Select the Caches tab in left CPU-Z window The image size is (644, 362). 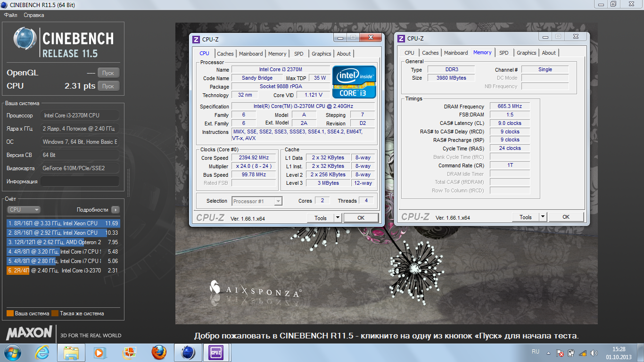(225, 54)
